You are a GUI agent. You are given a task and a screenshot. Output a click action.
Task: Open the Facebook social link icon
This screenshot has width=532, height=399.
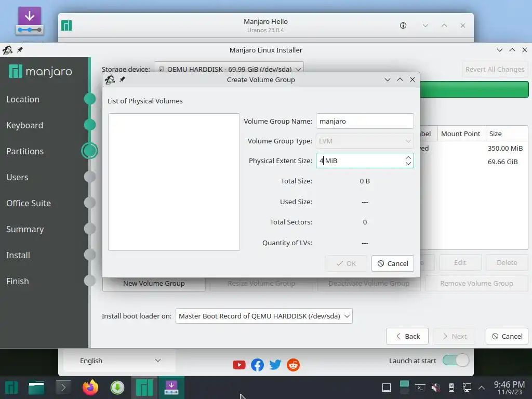point(257,365)
